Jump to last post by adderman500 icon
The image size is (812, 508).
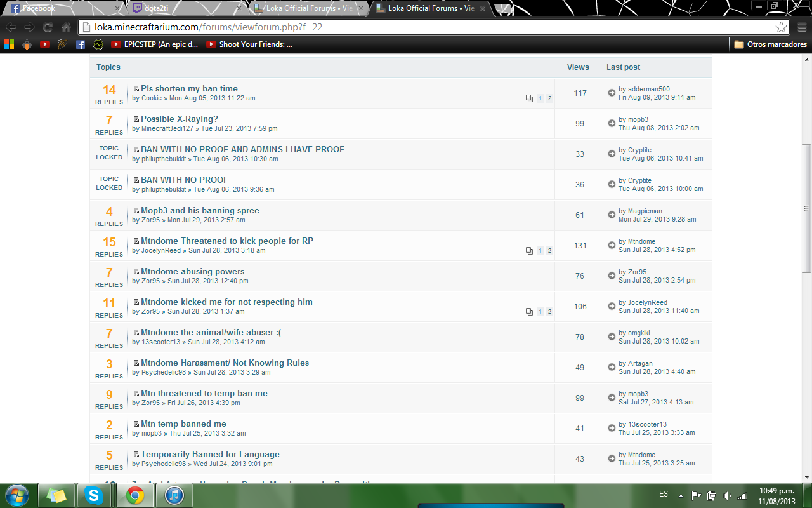tap(612, 93)
